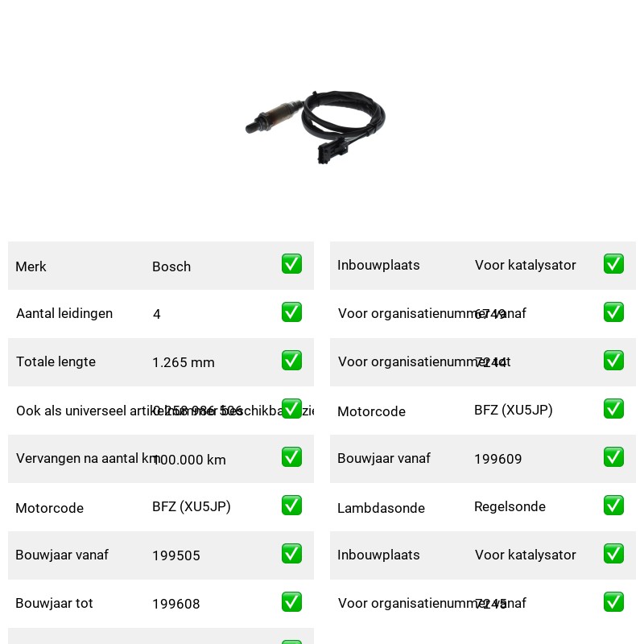Image resolution: width=644 pixels, height=644 pixels.
Task: Click the checkmark for organisatienummer 7244
Action: pos(613,360)
